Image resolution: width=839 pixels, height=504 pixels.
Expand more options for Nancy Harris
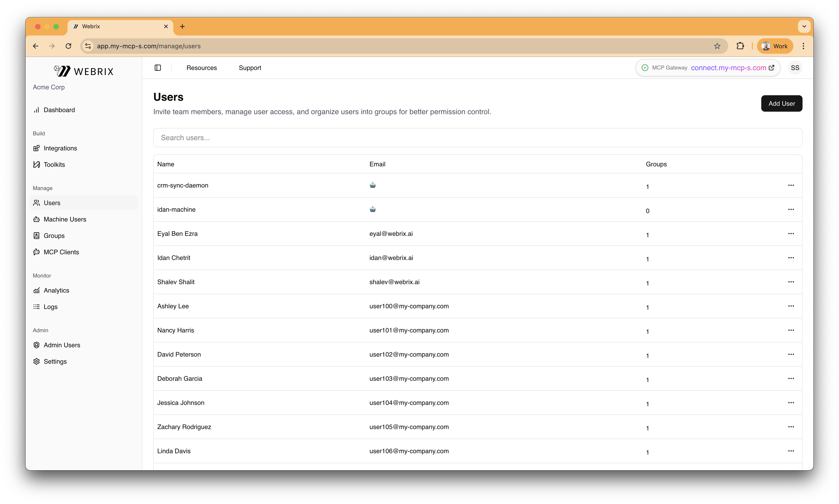pyautogui.click(x=791, y=330)
